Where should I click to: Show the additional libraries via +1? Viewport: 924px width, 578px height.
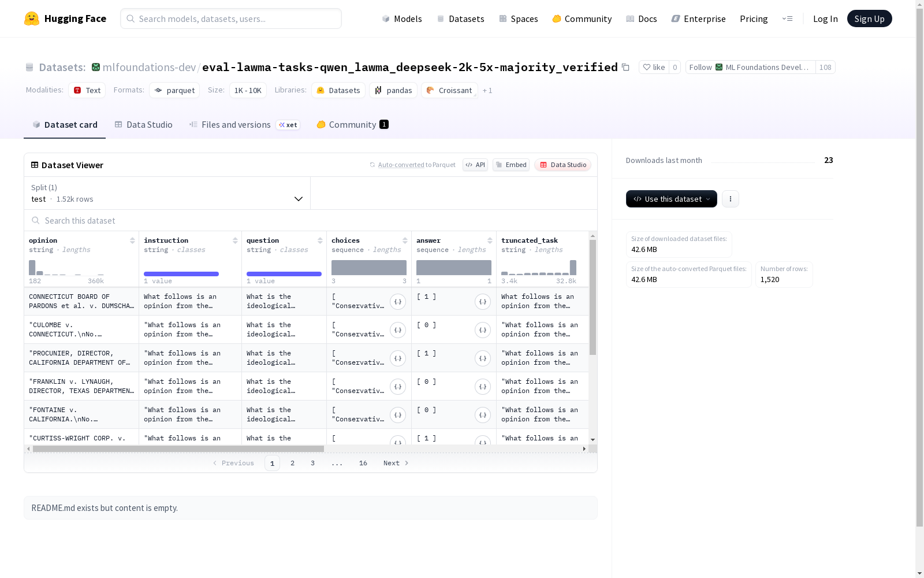click(x=487, y=90)
